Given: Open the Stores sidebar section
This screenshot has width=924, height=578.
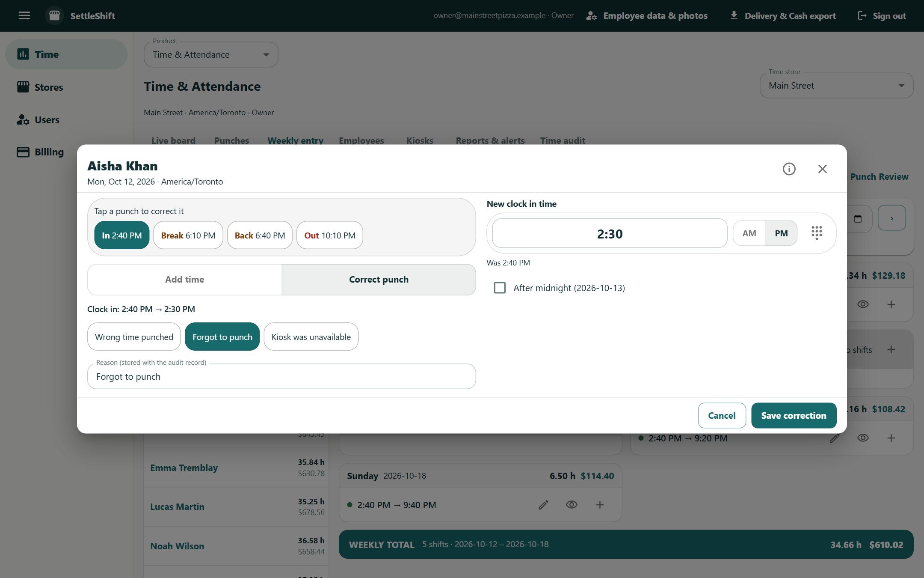Looking at the screenshot, I should tap(66, 87).
